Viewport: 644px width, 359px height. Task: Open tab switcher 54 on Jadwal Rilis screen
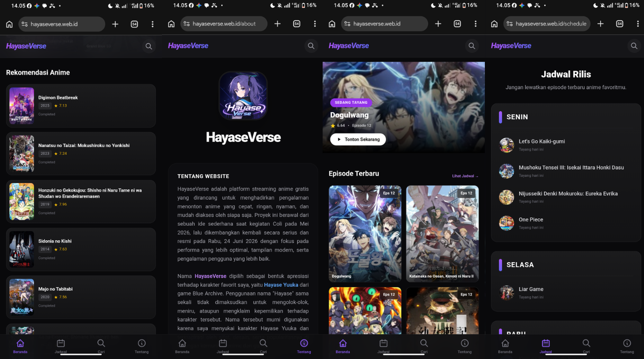[x=620, y=24]
